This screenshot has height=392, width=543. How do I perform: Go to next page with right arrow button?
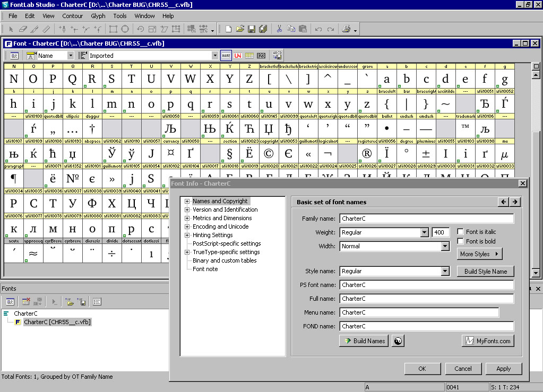515,202
